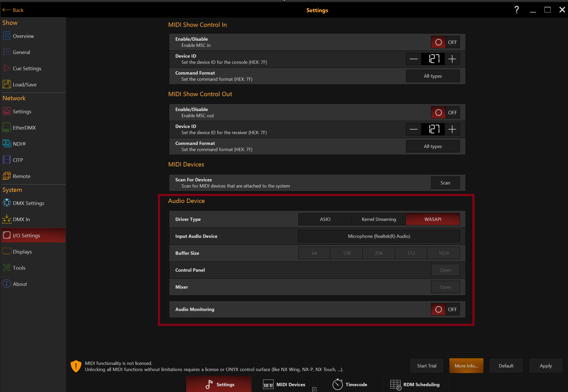Image resolution: width=568 pixels, height=392 pixels.
Task: Open the Remote globe icon
Action: [7, 176]
